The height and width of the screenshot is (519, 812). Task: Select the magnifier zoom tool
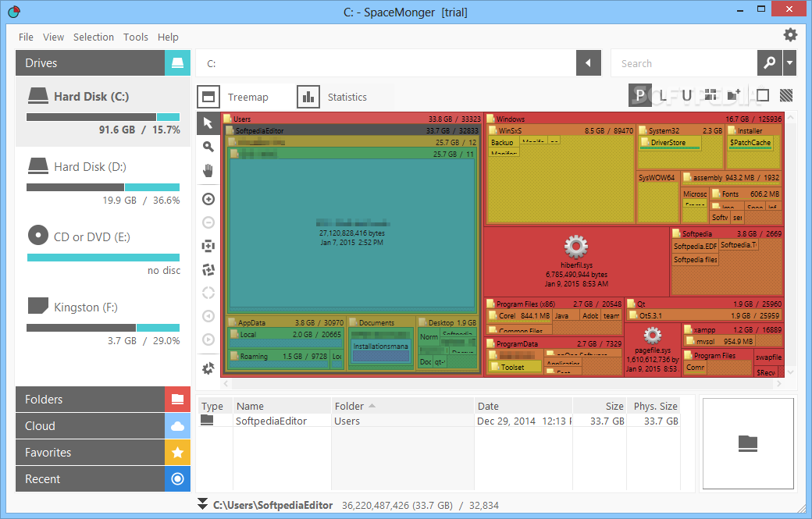click(x=208, y=147)
